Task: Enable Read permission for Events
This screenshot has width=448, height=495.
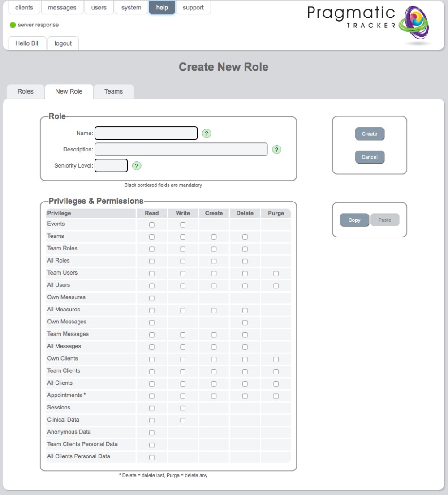Action: [x=151, y=224]
